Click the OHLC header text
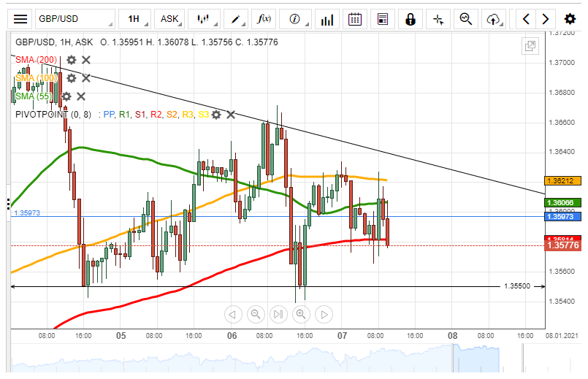Screen dimensions: 588x379 [189, 42]
